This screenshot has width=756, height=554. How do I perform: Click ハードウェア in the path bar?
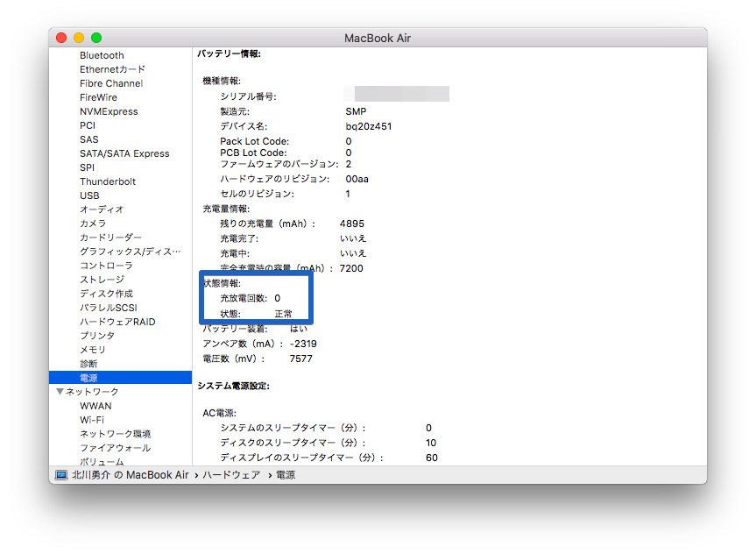pyautogui.click(x=231, y=475)
